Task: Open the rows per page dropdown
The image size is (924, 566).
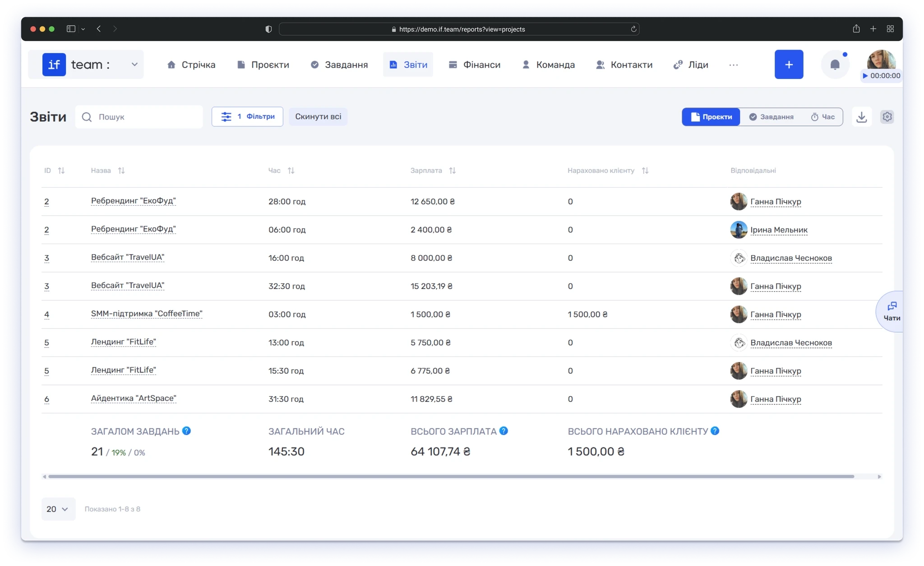Action: click(x=58, y=509)
